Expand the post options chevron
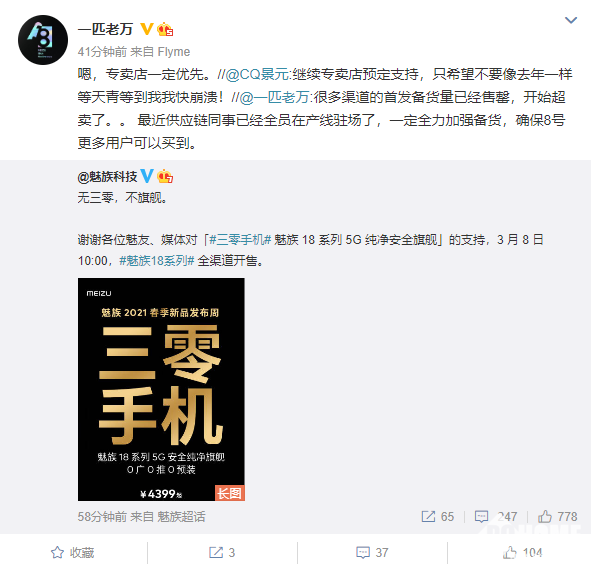Image resolution: width=591 pixels, height=570 pixels. pos(571,20)
